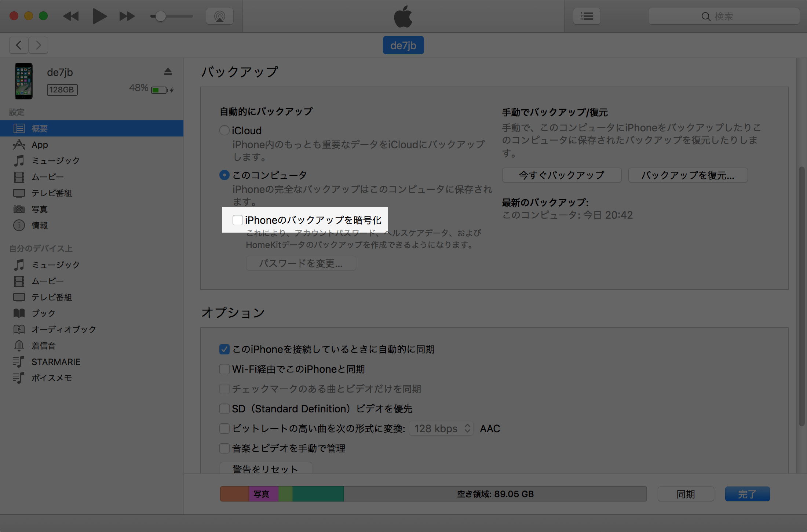Click the rewind icon
This screenshot has width=807, height=532.
pos(71,16)
